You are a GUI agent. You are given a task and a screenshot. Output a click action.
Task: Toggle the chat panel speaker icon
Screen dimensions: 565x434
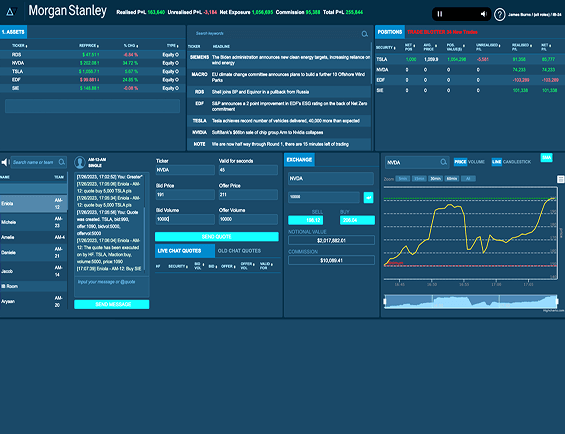point(4,162)
